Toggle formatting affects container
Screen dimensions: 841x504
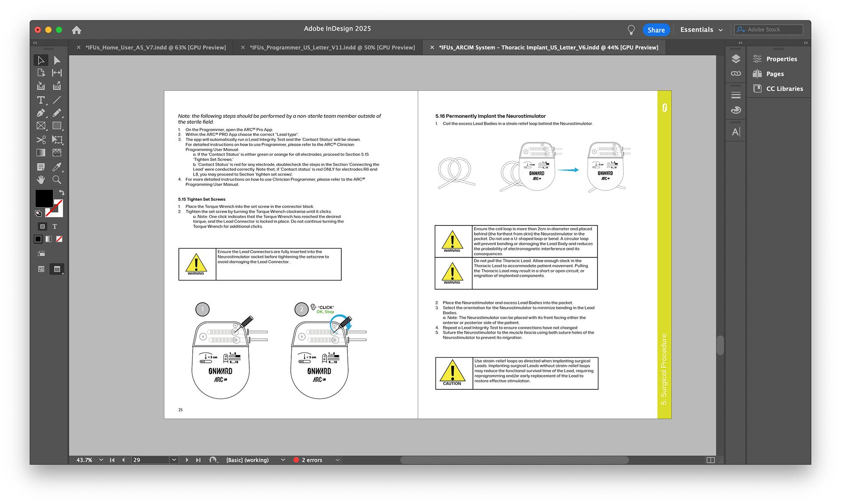coord(42,226)
